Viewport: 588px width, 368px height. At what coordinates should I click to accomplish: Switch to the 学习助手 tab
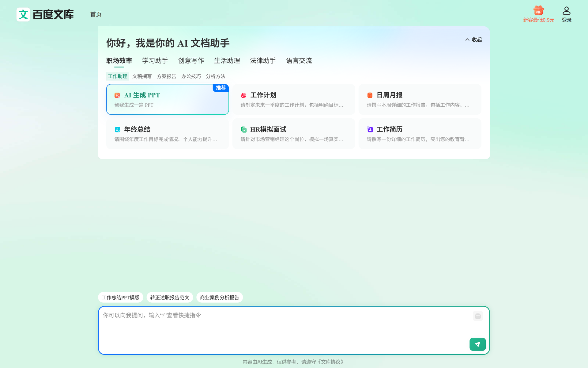155,61
